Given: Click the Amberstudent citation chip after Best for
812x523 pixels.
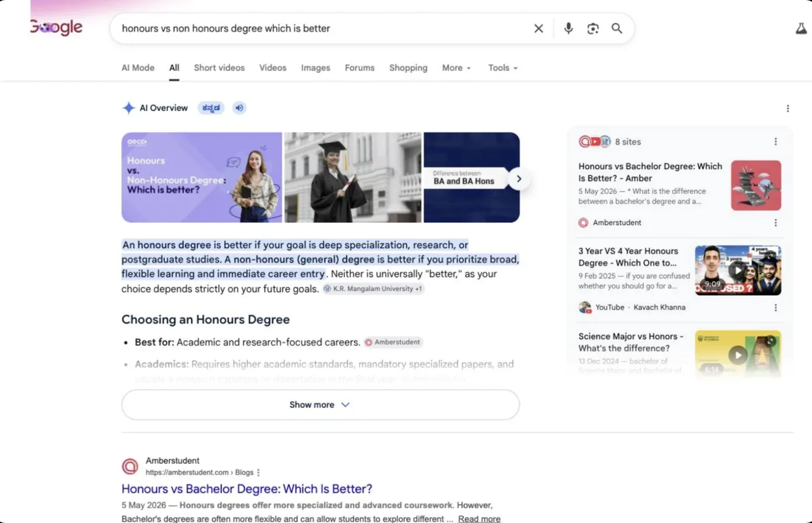Looking at the screenshot, I should click(393, 342).
